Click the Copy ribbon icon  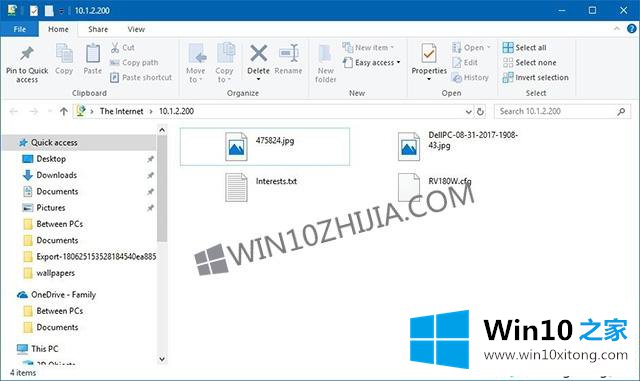[x=64, y=60]
